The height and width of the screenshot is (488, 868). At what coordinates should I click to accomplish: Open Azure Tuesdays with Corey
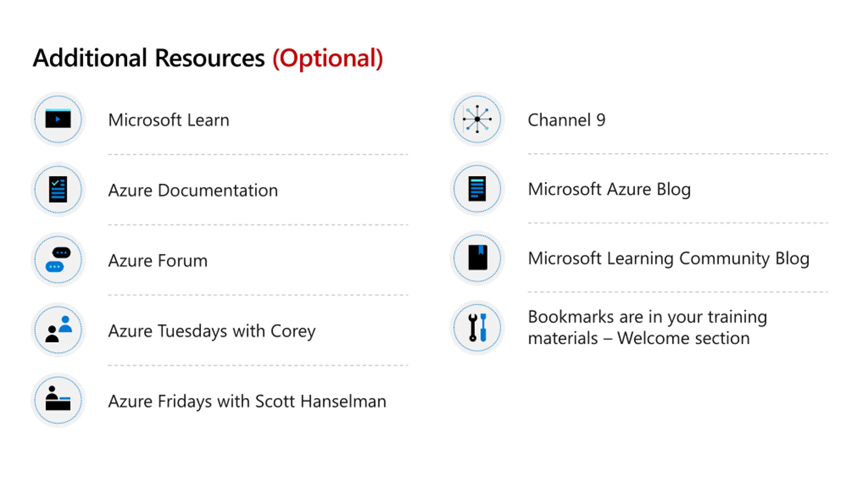(x=212, y=331)
